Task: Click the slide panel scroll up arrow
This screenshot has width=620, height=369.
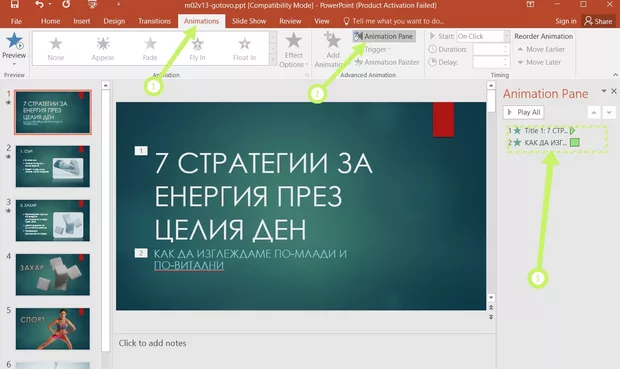Action: pos(105,85)
